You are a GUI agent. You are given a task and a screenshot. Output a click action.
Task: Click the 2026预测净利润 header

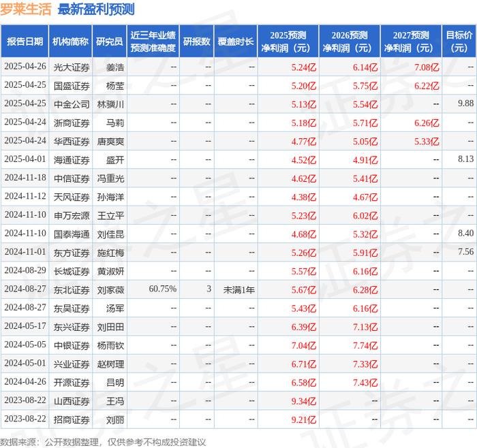349,42
